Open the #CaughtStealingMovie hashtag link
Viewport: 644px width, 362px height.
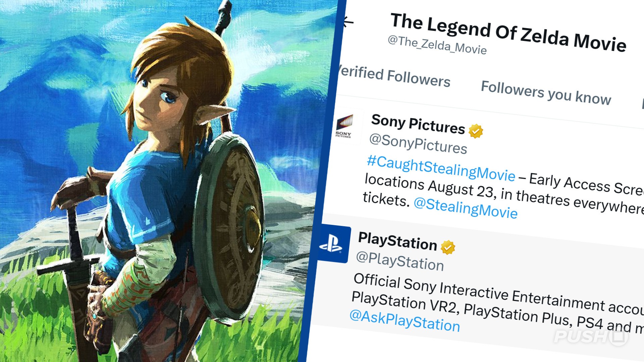441,168
